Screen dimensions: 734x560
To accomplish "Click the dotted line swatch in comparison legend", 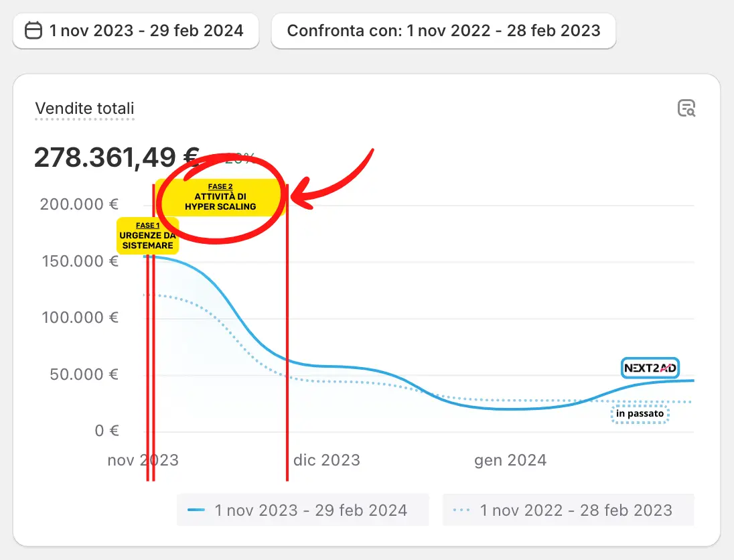I will (462, 510).
